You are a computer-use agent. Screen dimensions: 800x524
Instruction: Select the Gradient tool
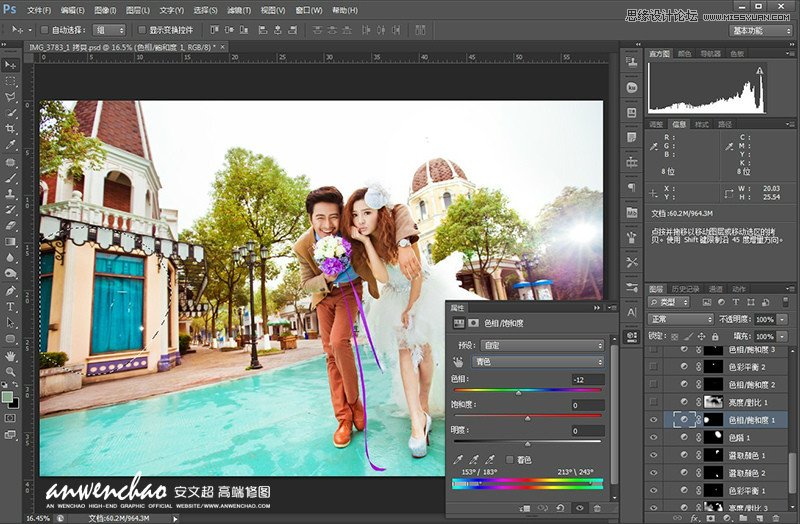pos(10,242)
